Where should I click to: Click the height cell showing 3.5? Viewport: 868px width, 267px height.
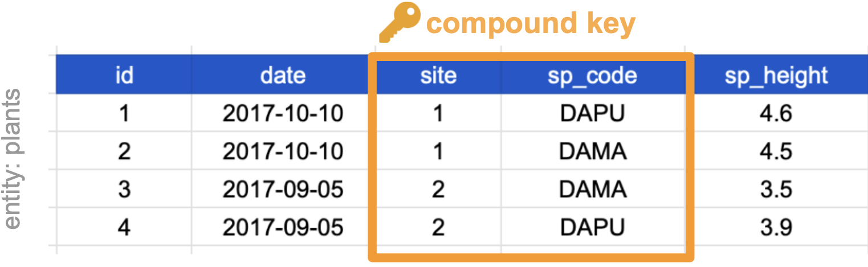pos(776,190)
